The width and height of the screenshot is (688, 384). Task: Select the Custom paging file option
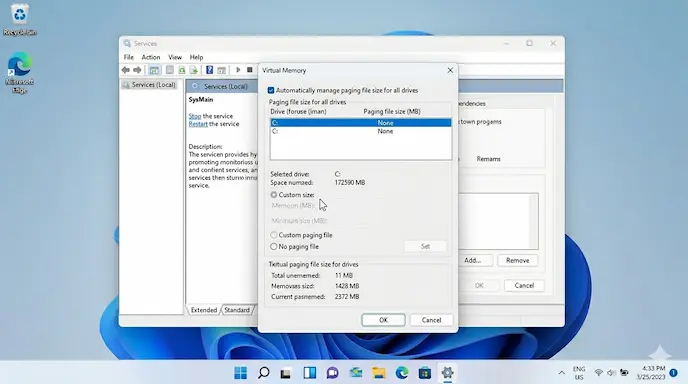coord(274,235)
